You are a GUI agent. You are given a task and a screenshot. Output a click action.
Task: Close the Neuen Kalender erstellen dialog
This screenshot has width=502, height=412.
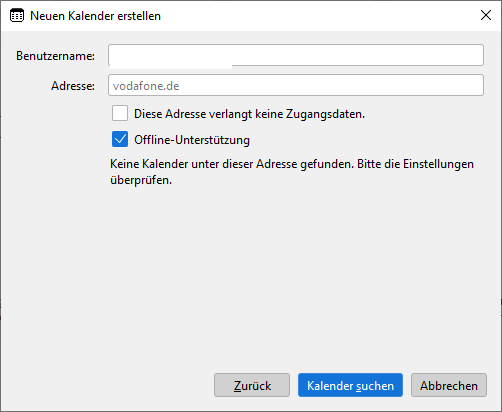coord(486,15)
